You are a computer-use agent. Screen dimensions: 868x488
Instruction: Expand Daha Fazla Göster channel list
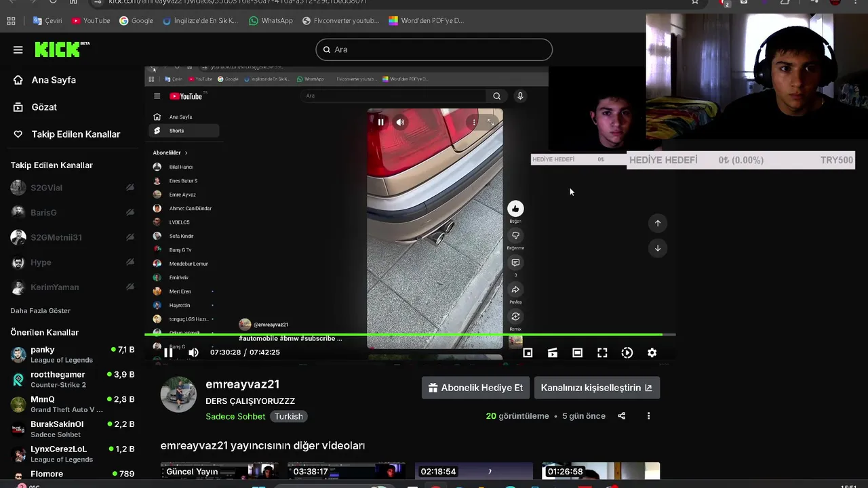41,310
